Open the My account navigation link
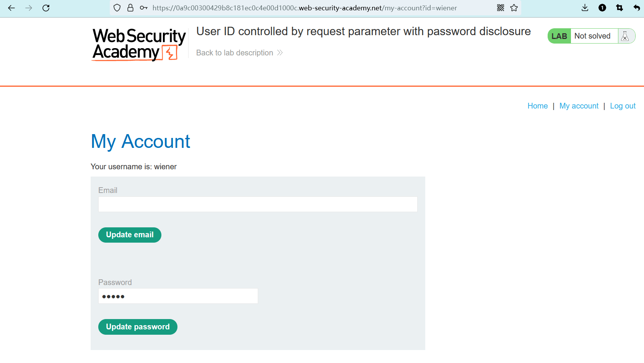This screenshot has height=363, width=644. click(579, 106)
